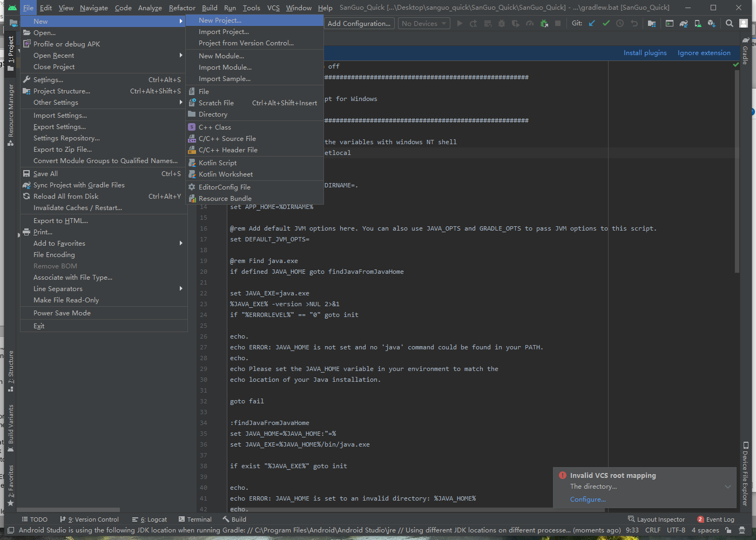Click Install plugins link
Image resolution: width=756 pixels, height=540 pixels.
(x=645, y=53)
